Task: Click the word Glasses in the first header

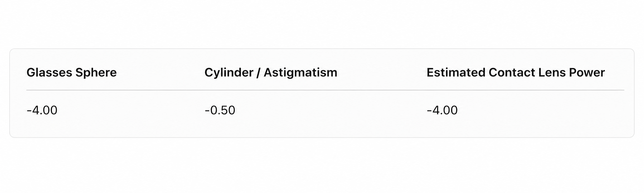Action: point(49,72)
